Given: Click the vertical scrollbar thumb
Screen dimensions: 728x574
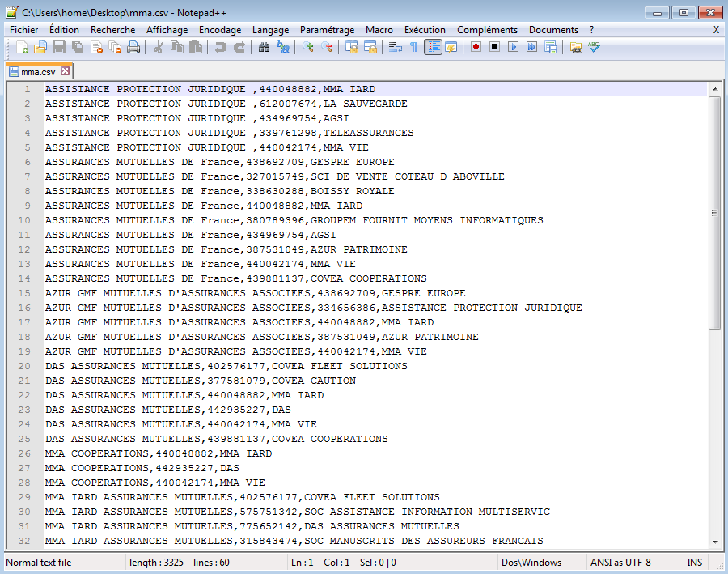Looking at the screenshot, I should (x=715, y=212).
